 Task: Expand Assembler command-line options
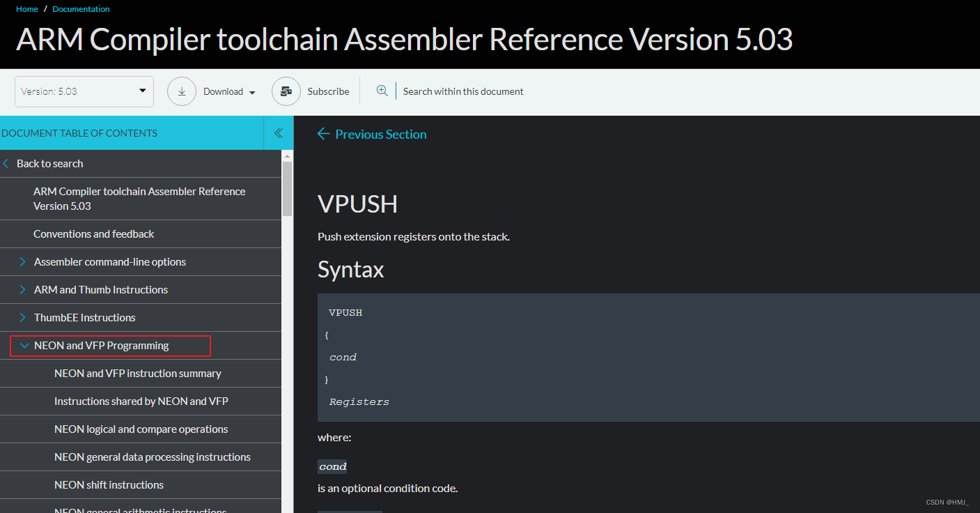click(x=23, y=262)
